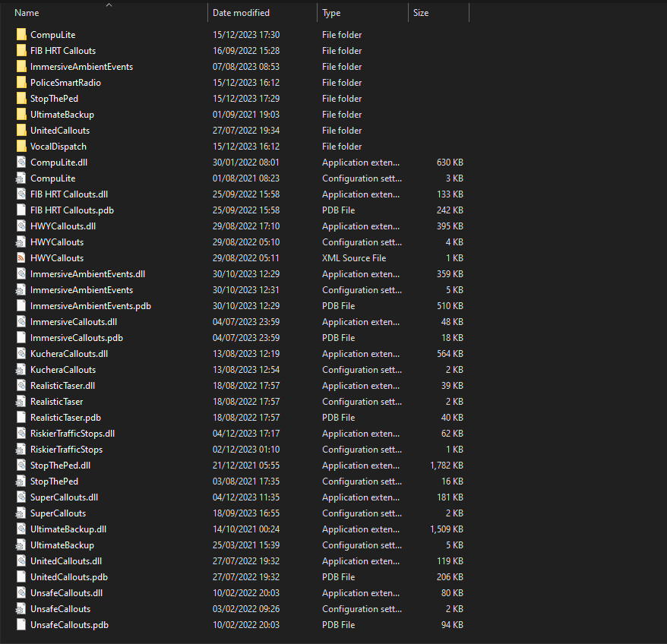Select the KucheraCallouts.dll file icon
The image size is (667, 644).
pyautogui.click(x=21, y=353)
